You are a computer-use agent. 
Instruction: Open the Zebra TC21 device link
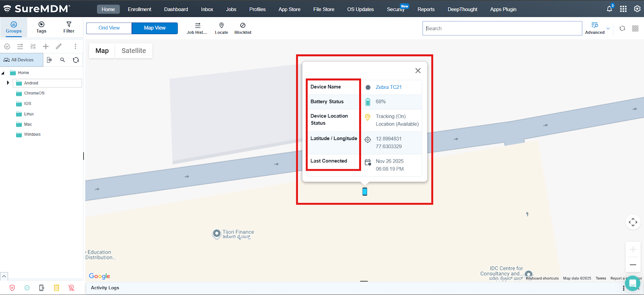pos(388,87)
